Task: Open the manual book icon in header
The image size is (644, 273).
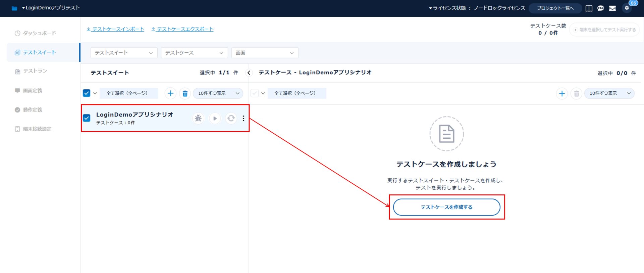Action: (589, 8)
